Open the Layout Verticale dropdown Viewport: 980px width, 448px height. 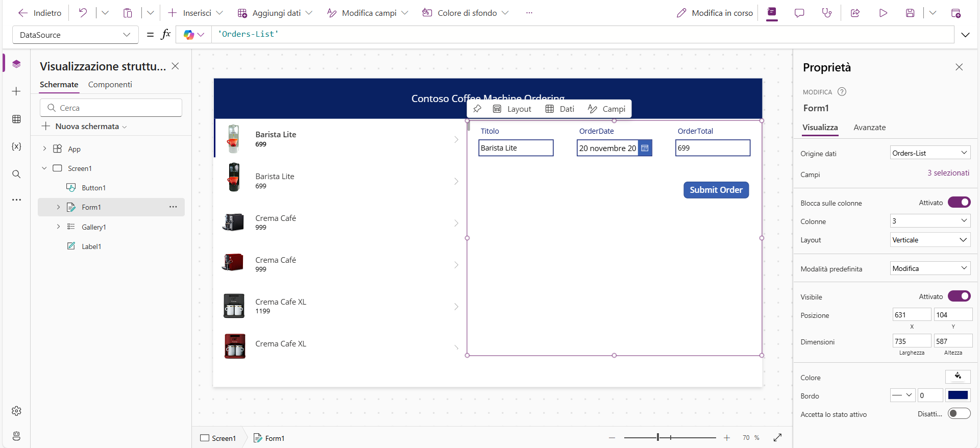pos(930,240)
